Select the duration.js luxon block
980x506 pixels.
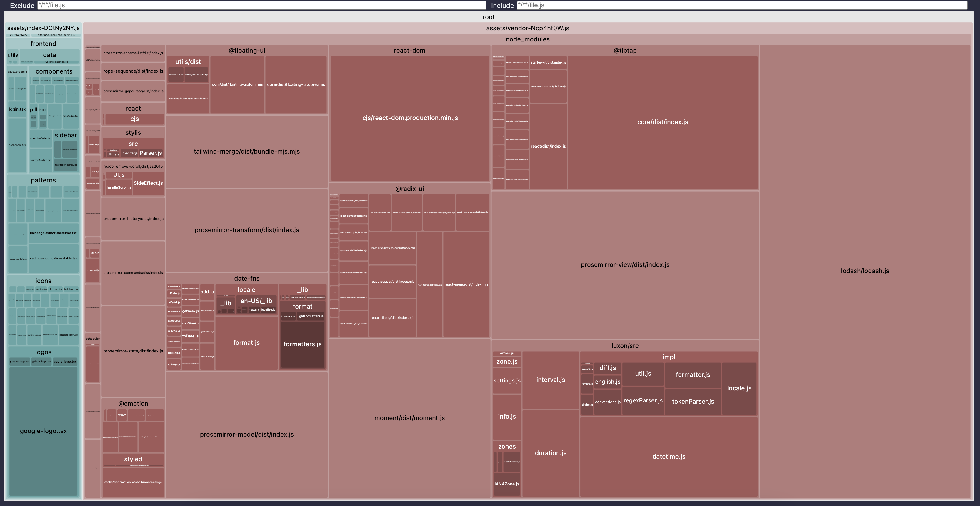pos(551,453)
